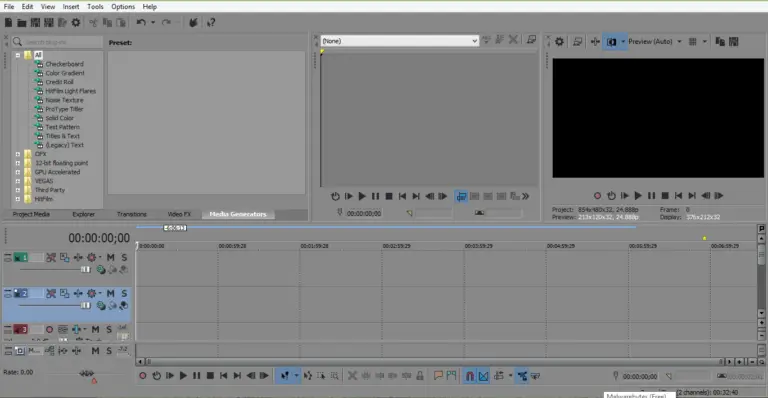Open the Insert menu
768x398 pixels.
tap(71, 6)
